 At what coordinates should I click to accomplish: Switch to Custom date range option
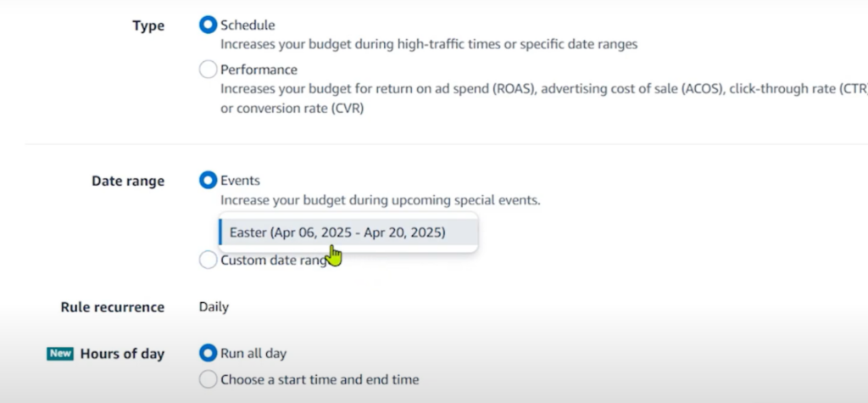pos(208,260)
